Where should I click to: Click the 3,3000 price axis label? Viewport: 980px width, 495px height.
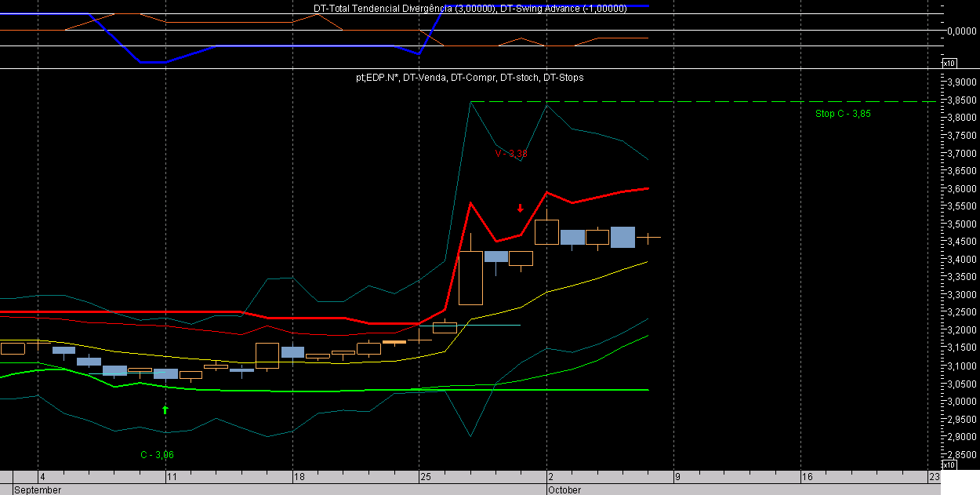tap(960, 295)
